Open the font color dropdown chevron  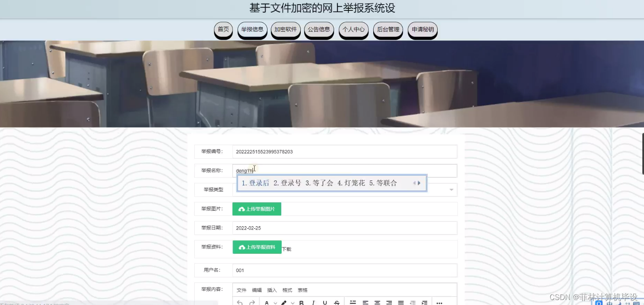click(x=275, y=302)
